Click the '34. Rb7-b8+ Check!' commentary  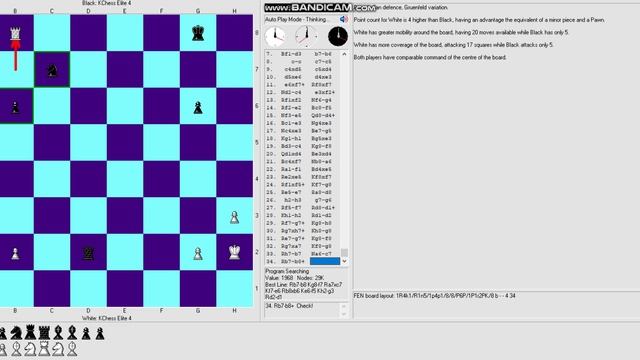pos(289,306)
